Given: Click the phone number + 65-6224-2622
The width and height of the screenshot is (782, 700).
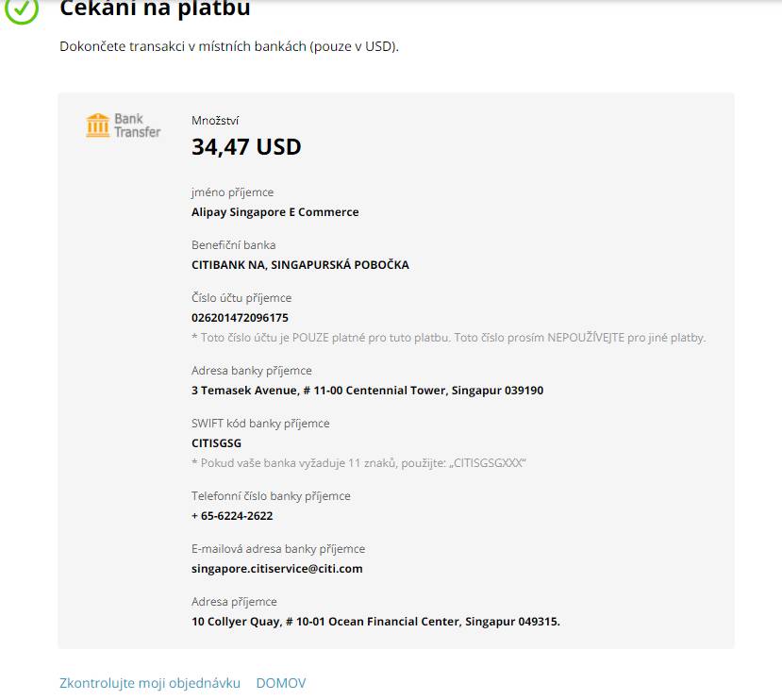Looking at the screenshot, I should (232, 516).
